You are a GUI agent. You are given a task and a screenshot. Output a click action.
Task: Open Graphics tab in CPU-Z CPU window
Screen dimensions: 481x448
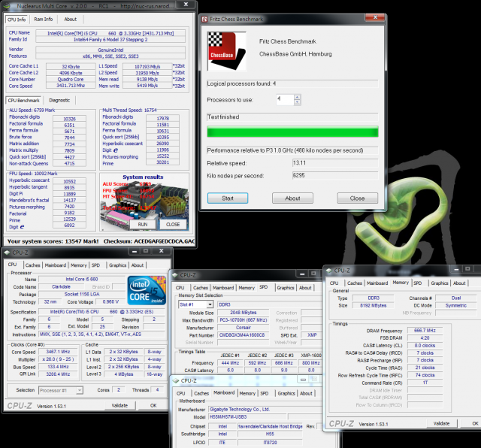tap(117, 265)
